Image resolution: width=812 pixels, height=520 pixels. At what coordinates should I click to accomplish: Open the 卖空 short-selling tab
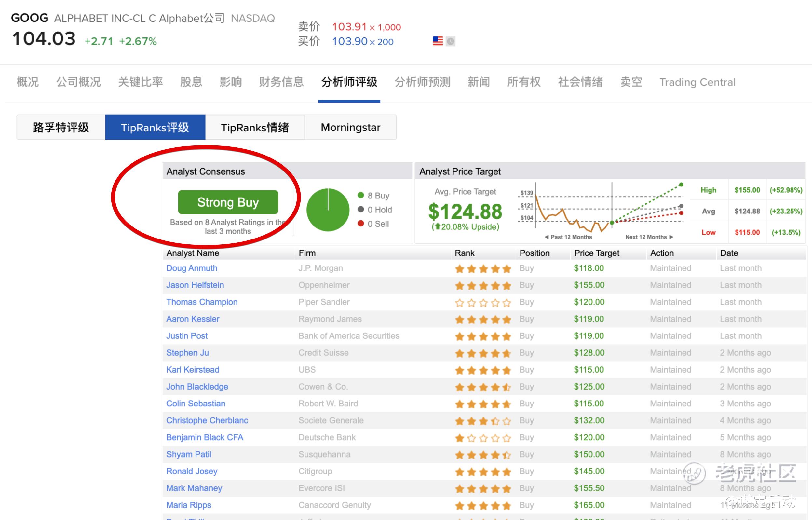(x=631, y=82)
